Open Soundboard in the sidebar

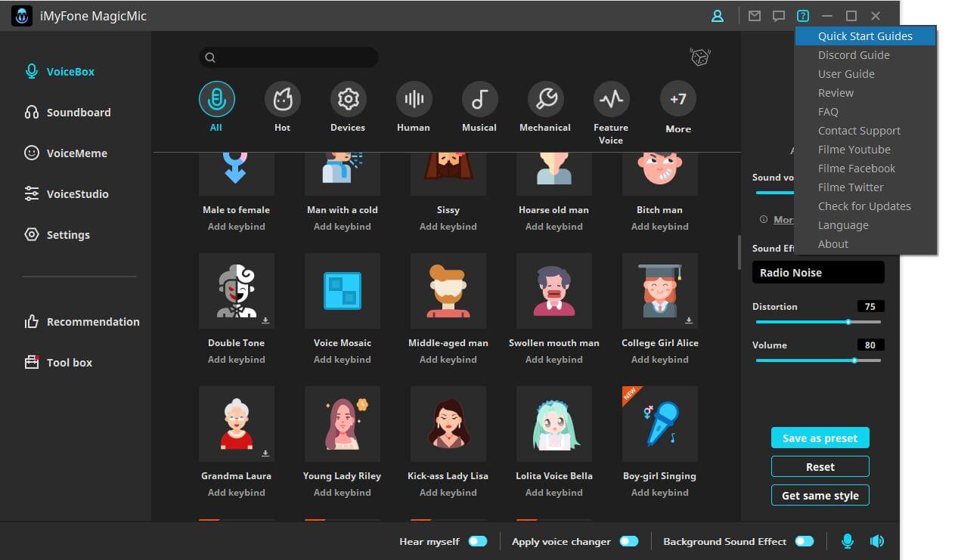point(68,113)
